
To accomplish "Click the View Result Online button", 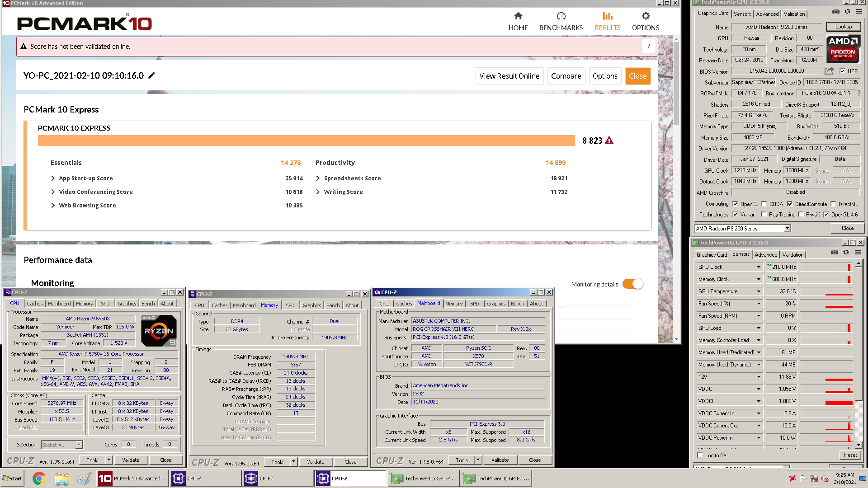I will 509,76.
